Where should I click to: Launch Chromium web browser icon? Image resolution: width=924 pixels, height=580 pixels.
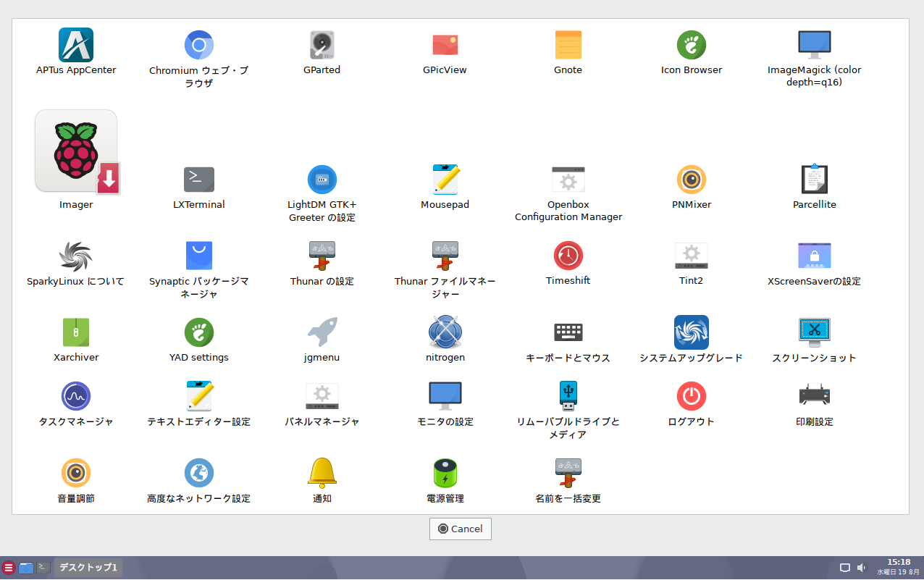[199, 45]
